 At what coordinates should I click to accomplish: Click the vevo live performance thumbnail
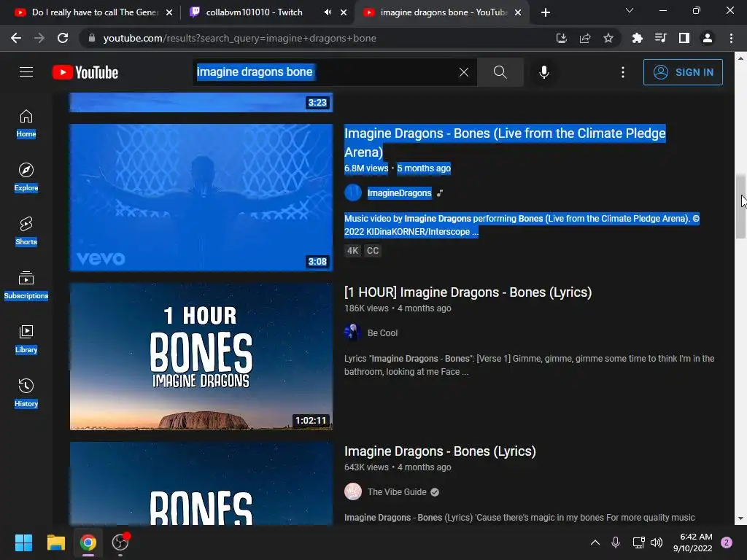point(201,197)
